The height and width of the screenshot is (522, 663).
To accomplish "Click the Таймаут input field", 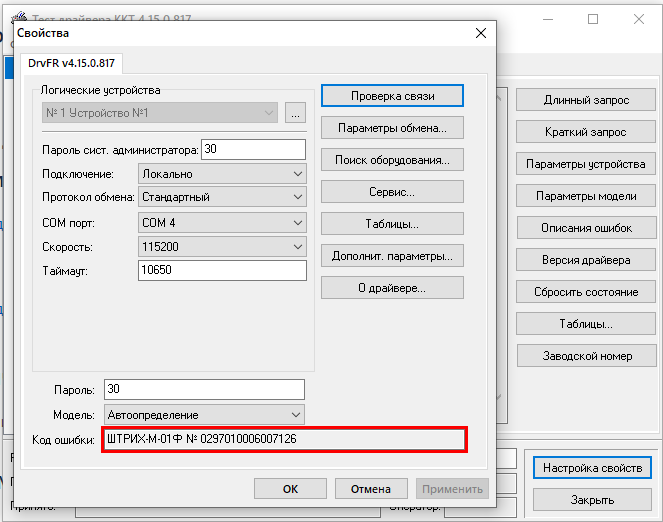I will (222, 271).
